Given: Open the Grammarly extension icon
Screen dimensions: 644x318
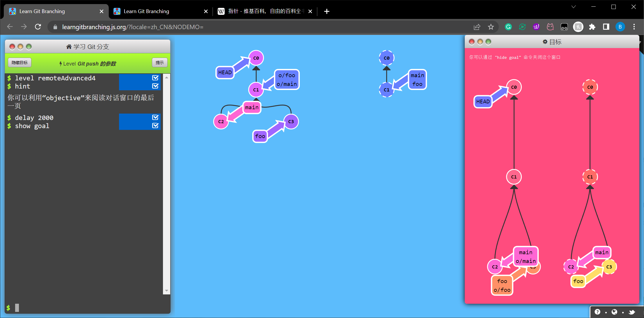Looking at the screenshot, I should (x=508, y=27).
